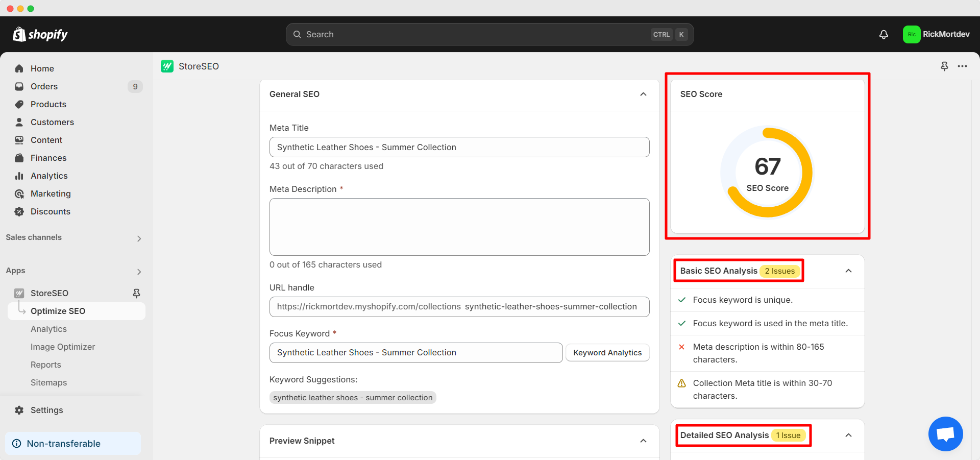Open Settings in sidebar
Viewport: 980px width, 460px height.
pyautogui.click(x=77, y=410)
